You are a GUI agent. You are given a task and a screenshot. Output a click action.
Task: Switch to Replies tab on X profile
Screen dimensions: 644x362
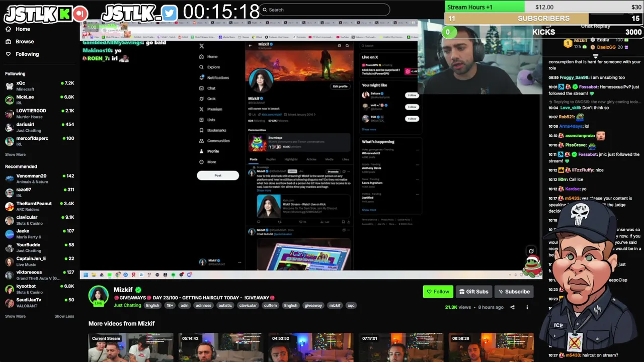(271, 159)
